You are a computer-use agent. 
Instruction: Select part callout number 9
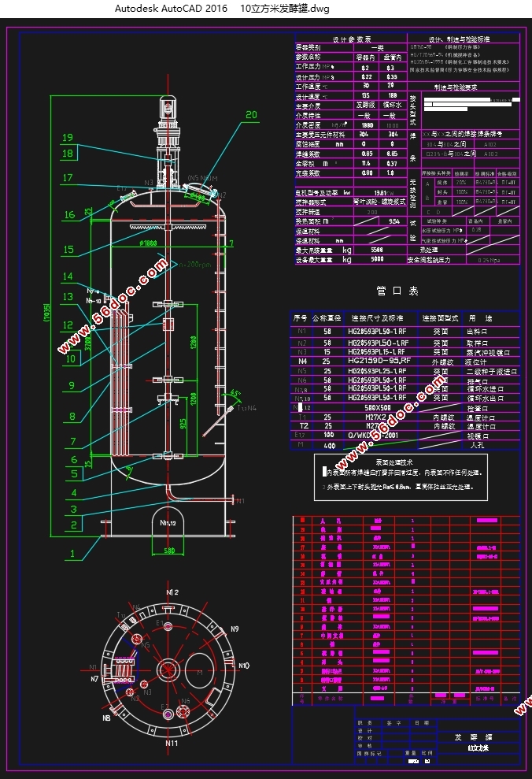click(72, 385)
